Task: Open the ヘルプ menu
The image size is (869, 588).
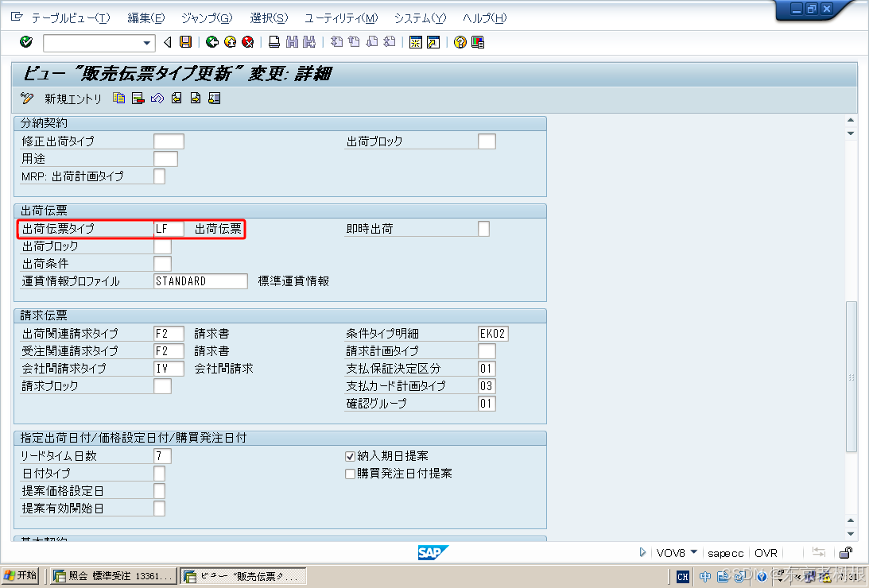Action: tap(484, 18)
